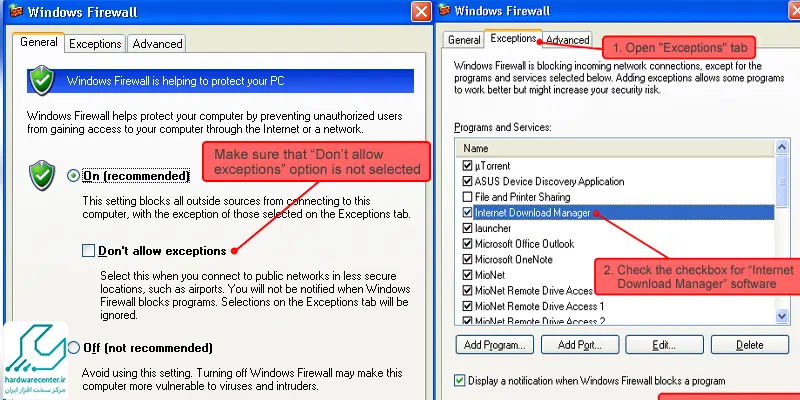Select the Off (not recommended) radio button
This screenshot has height=400, width=800.
(72, 348)
